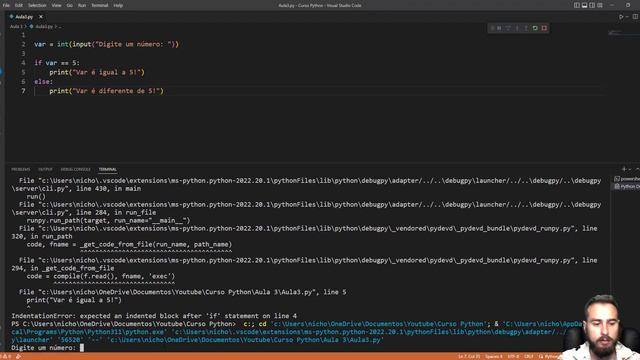Open pydevd_runpy.py line 294 traceback link

pyautogui.click(x=304, y=264)
